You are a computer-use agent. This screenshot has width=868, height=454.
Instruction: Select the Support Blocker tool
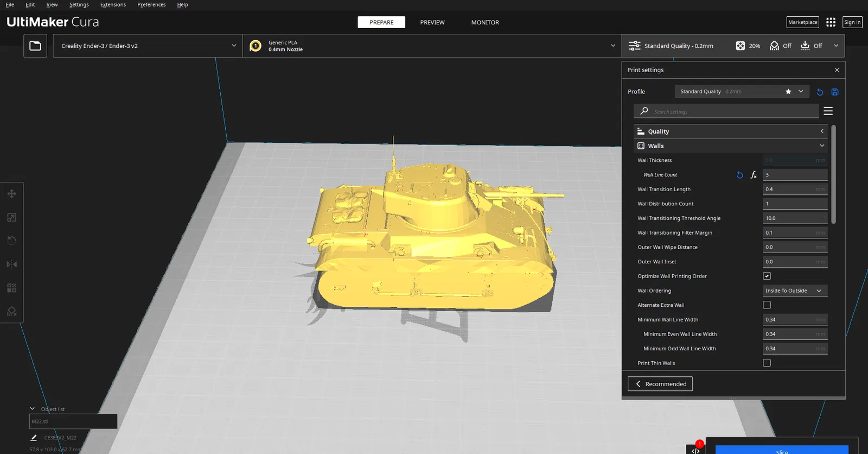click(x=11, y=311)
